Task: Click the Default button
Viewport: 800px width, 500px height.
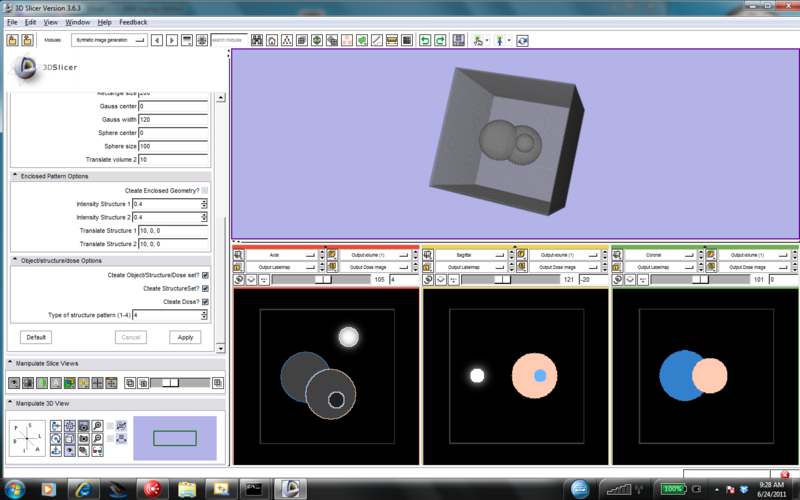Action: tap(36, 337)
